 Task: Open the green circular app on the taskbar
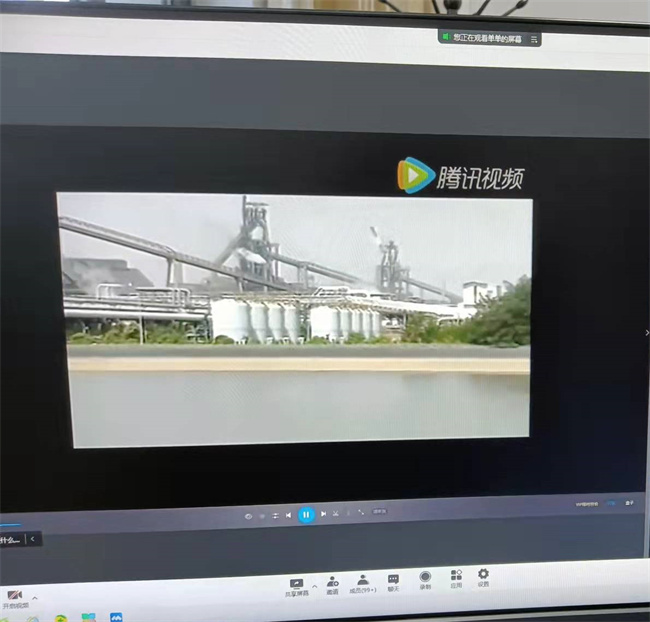tap(61, 619)
